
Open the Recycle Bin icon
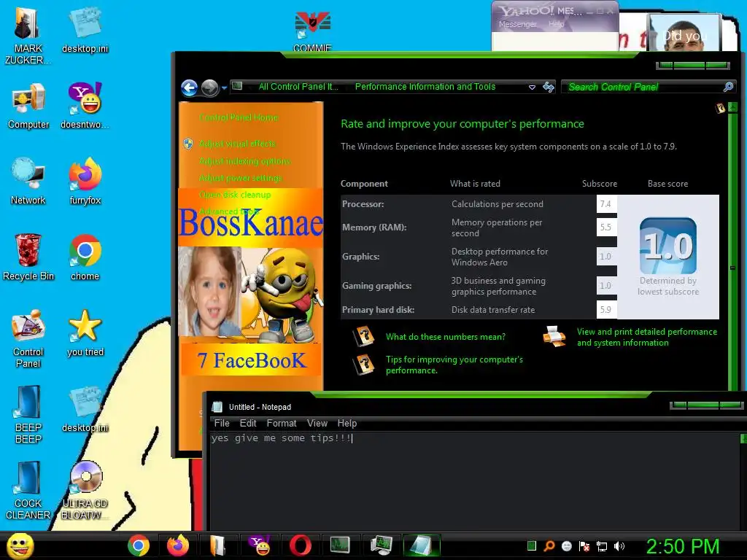coord(28,257)
